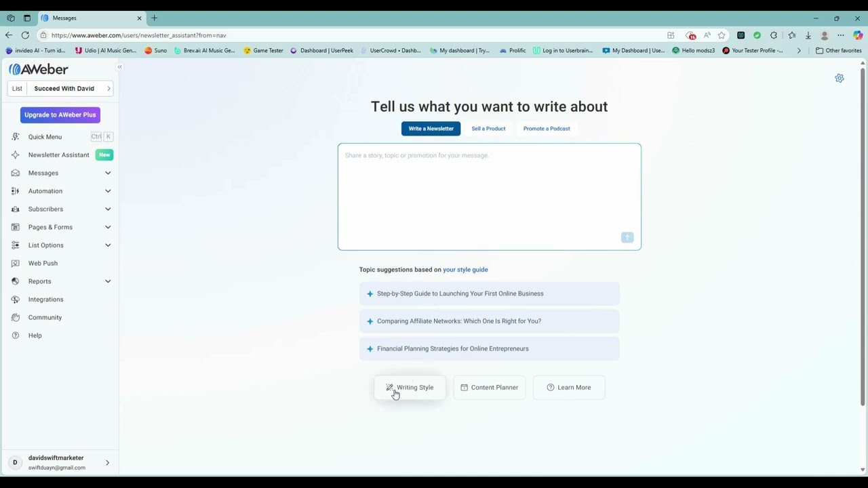Open the Dashboard | UserPeek bookmark

[x=321, y=50]
